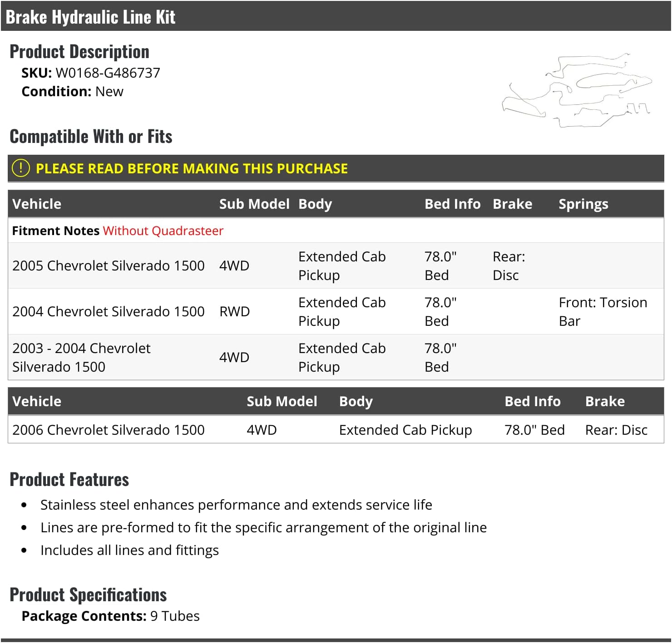
Task: Select the 'Front: Torsion Bar' springs cell
Action: [603, 312]
